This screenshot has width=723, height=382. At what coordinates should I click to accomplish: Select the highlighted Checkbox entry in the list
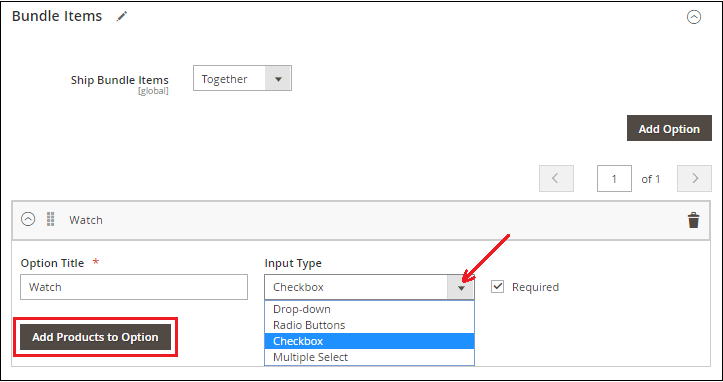(x=369, y=341)
